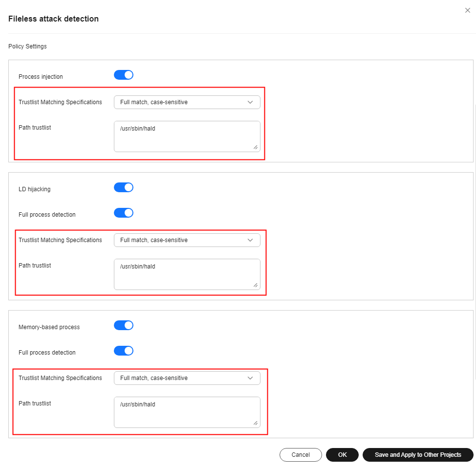Toggle Full process detection under LD hijacking
This screenshot has height=471, width=476.
(x=124, y=213)
